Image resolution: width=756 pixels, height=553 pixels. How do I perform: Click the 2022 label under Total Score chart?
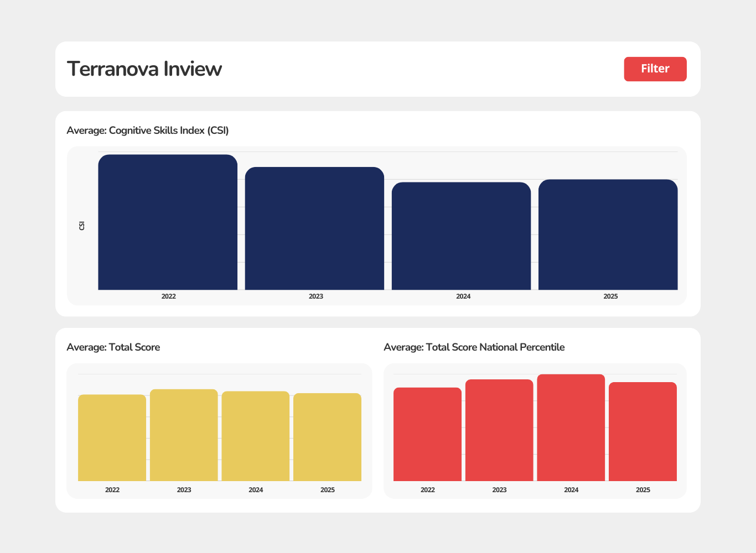pos(112,490)
